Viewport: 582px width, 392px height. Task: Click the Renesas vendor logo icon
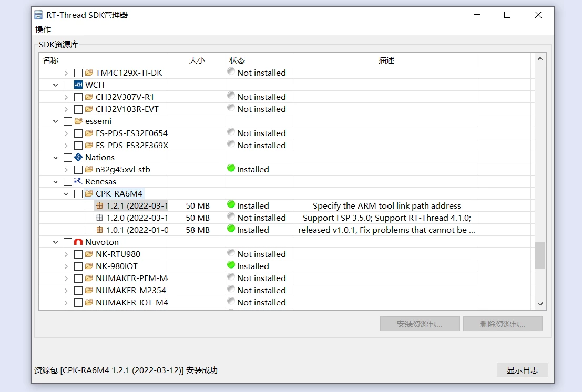(78, 181)
